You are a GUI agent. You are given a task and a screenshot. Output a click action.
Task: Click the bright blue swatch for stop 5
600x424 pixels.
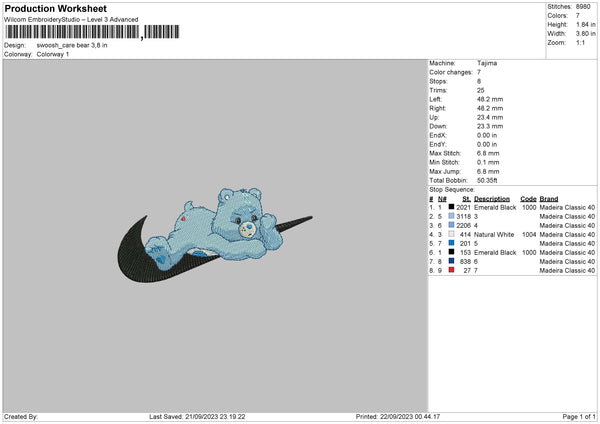click(452, 243)
